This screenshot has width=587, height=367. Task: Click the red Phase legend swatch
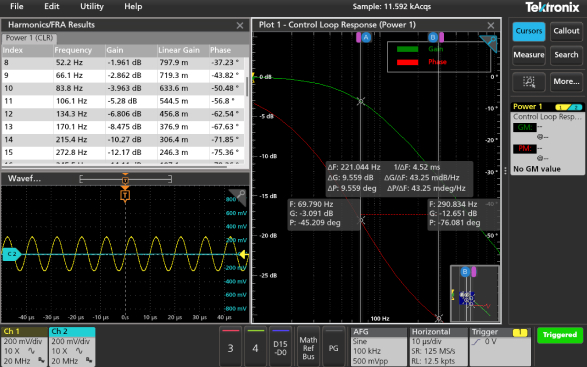coord(407,62)
